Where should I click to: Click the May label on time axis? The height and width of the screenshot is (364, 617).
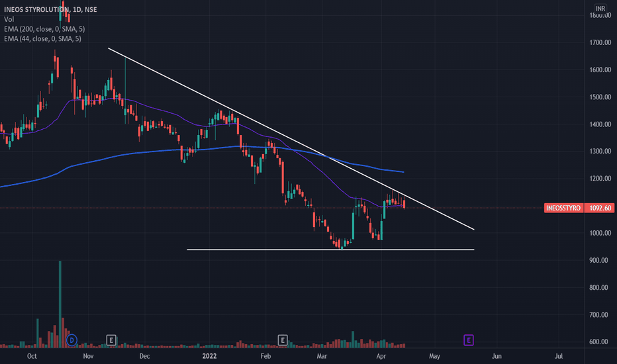tap(434, 356)
